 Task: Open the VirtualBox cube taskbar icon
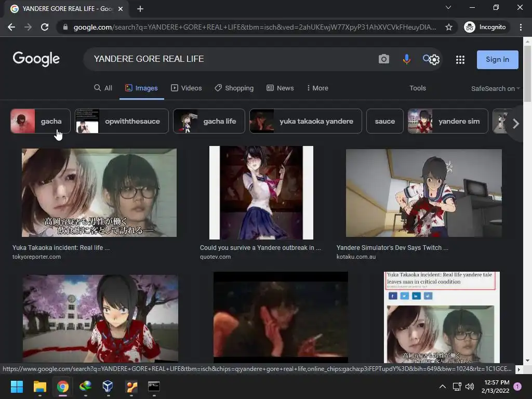click(x=108, y=386)
